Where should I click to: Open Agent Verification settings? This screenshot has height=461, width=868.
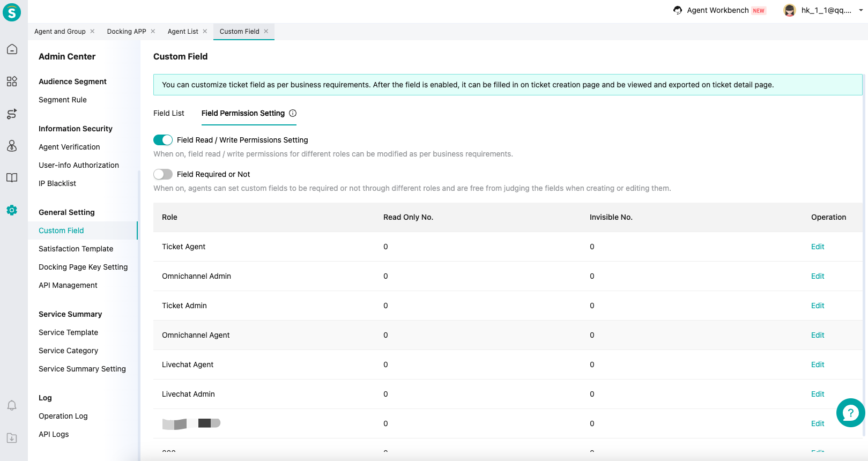pyautogui.click(x=69, y=147)
